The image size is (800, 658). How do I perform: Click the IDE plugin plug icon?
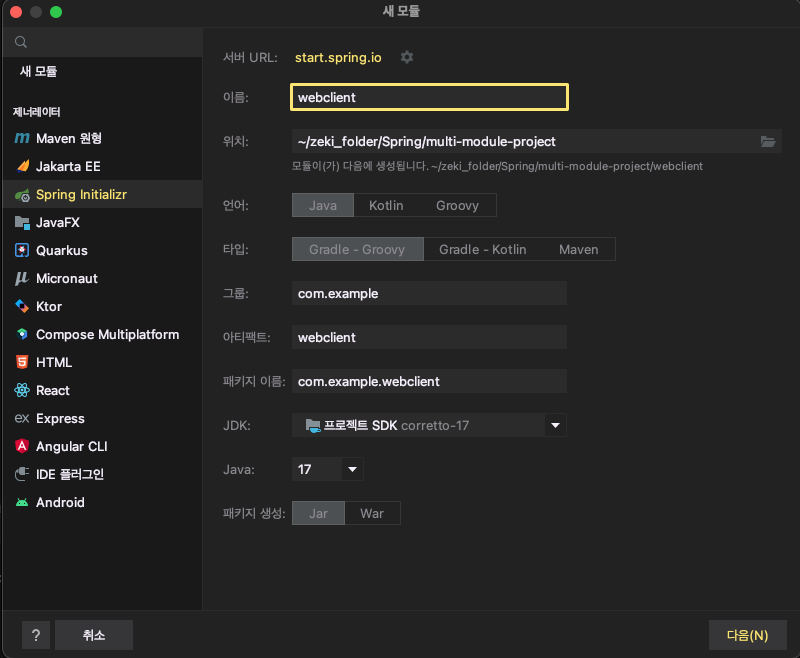[22, 474]
